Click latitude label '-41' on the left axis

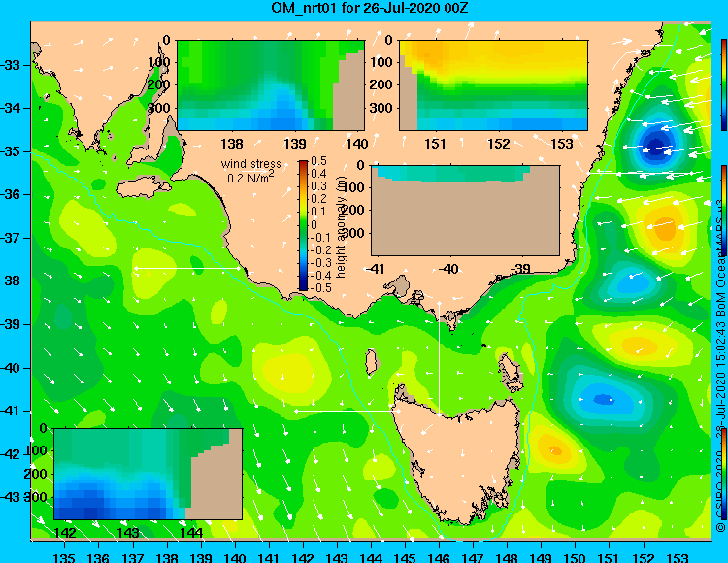pos(12,411)
